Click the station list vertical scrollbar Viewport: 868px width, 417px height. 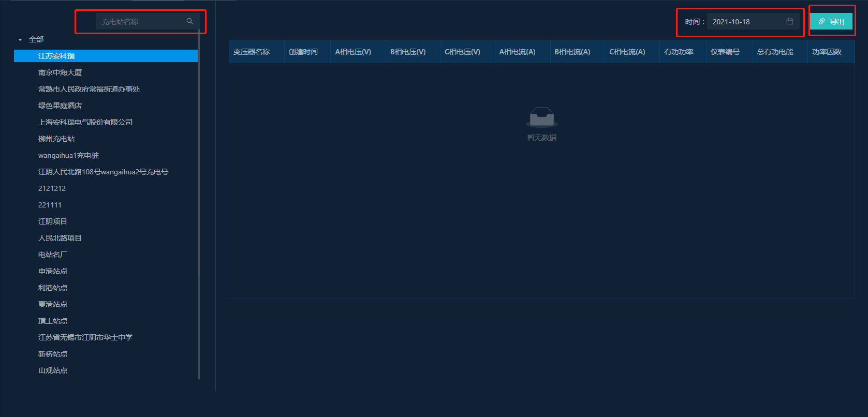199,155
